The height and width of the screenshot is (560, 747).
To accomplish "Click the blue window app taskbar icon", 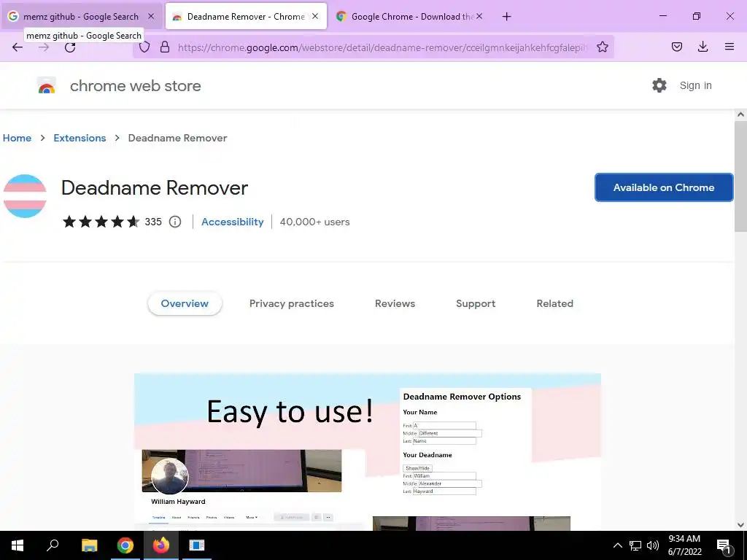I will pos(196,545).
